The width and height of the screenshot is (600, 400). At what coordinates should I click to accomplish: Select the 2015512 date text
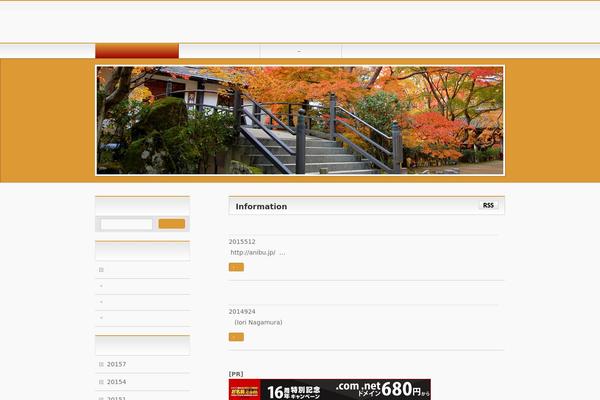(242, 242)
